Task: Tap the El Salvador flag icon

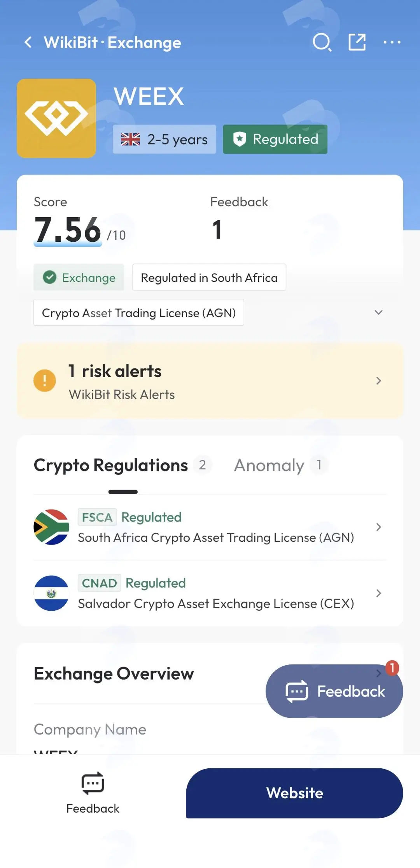Action: (x=51, y=593)
